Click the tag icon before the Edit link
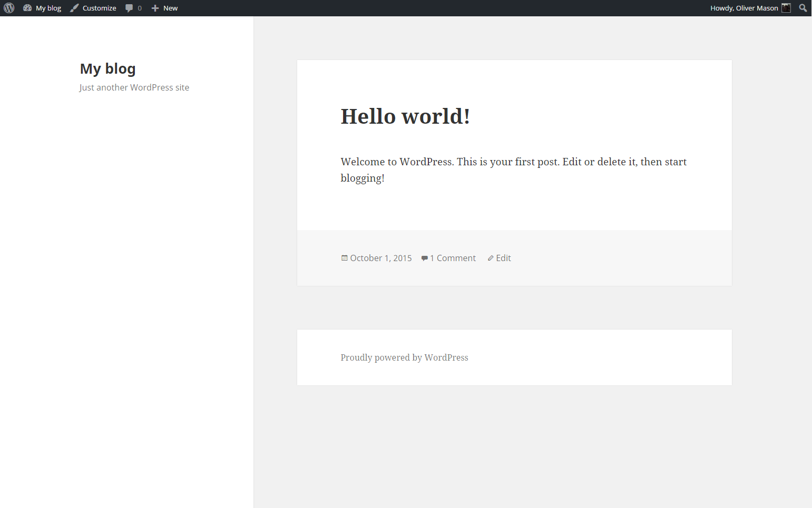 click(x=491, y=258)
